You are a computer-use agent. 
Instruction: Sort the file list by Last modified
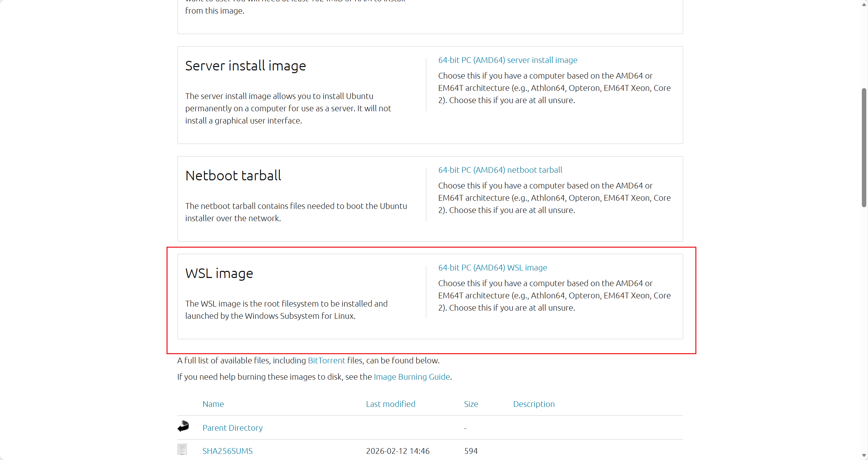click(x=391, y=404)
